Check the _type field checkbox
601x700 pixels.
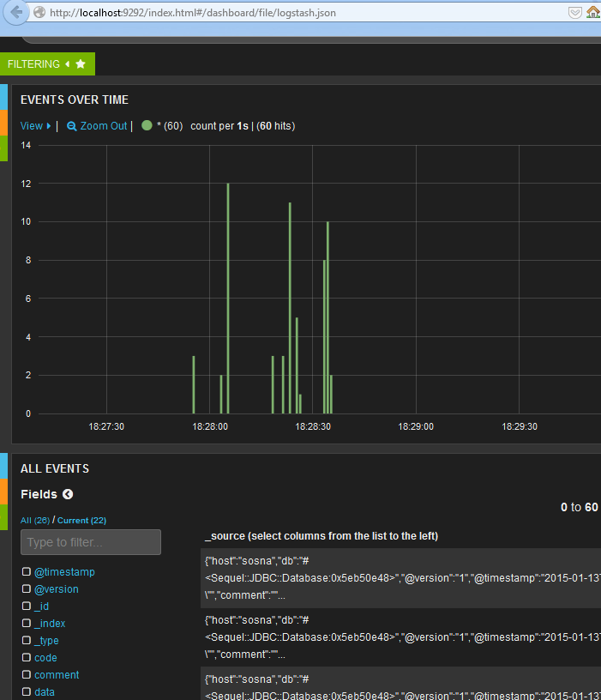point(27,640)
